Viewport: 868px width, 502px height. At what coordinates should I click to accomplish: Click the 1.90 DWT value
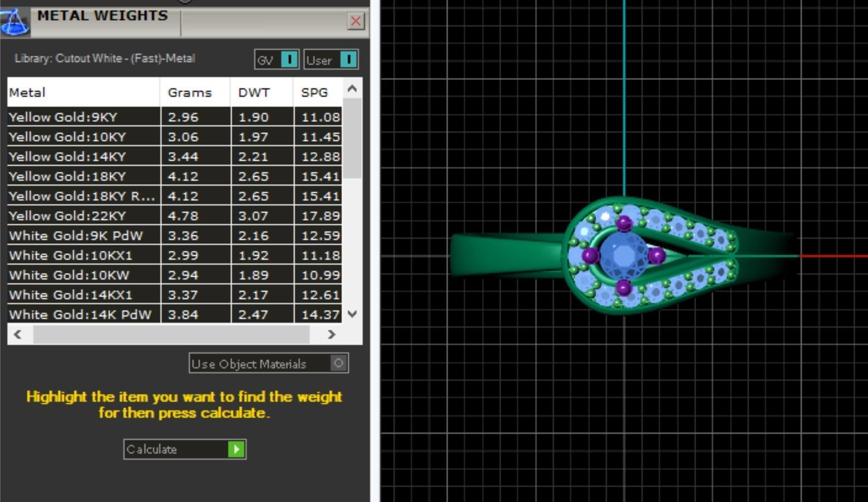pyautogui.click(x=254, y=117)
